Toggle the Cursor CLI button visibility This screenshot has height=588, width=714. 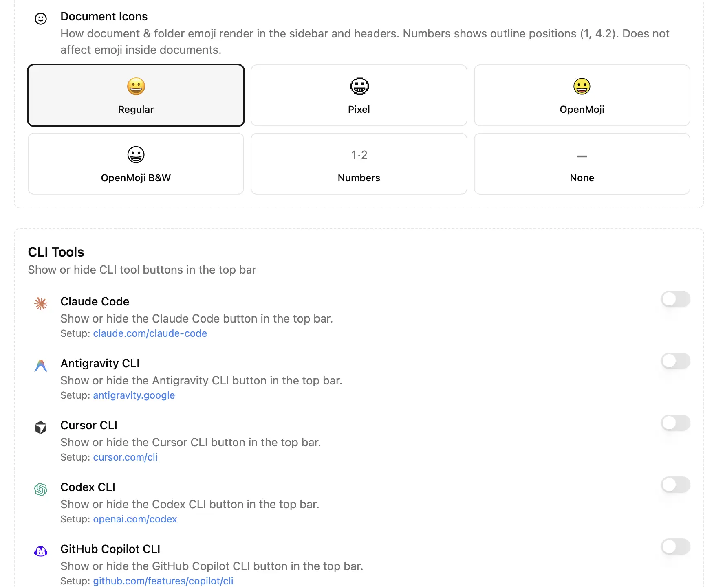click(675, 423)
